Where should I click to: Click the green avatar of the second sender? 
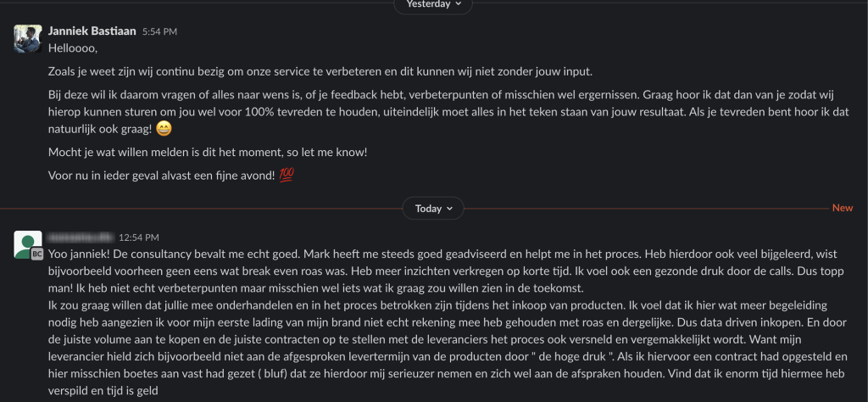pos(27,244)
